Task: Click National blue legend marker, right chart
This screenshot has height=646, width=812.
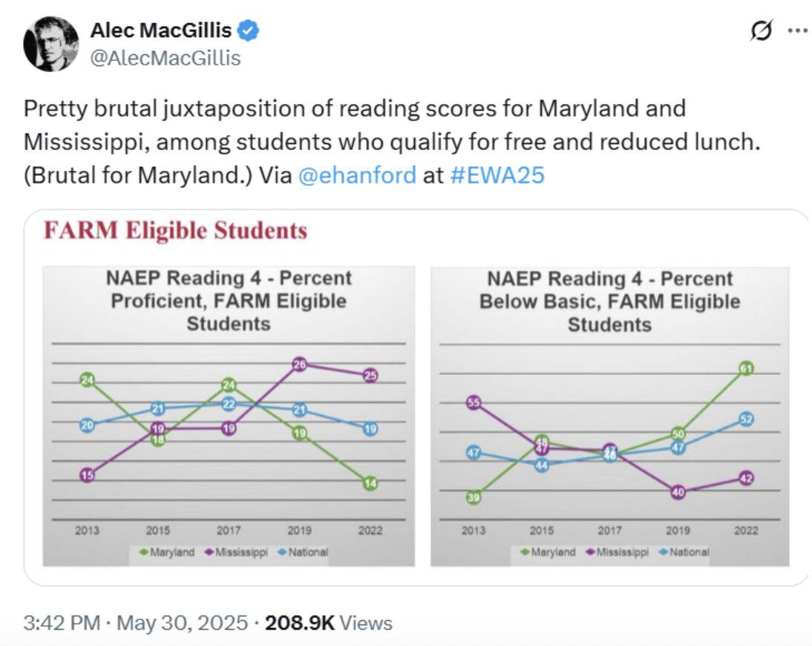Action: [664, 552]
